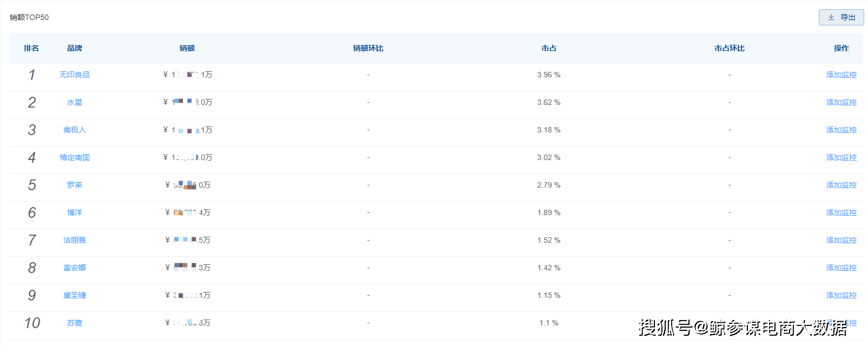Image resolution: width=868 pixels, height=346 pixels.
Task: Select the 排名 column header
Action: (31, 48)
